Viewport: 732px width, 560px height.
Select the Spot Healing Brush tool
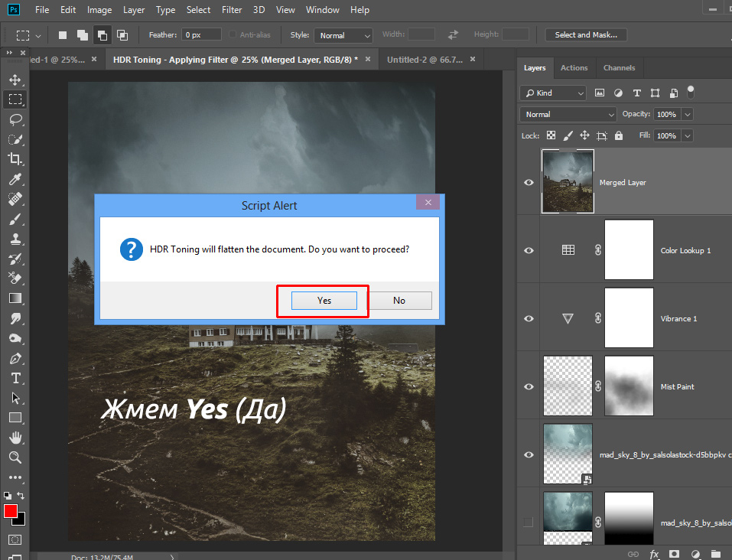pyautogui.click(x=15, y=199)
